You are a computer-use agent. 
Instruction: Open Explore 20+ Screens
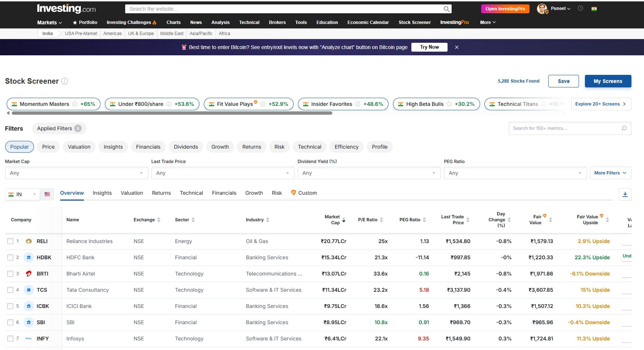[601, 104]
